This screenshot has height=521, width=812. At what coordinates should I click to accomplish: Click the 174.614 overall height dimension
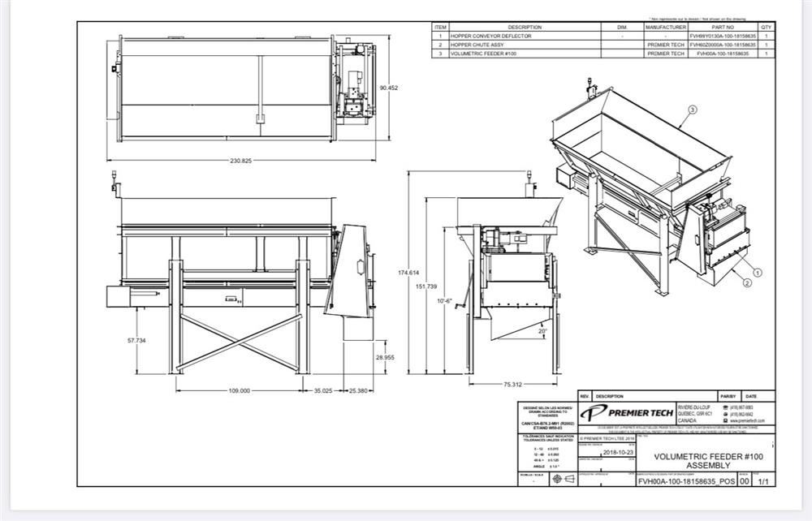pyautogui.click(x=408, y=272)
